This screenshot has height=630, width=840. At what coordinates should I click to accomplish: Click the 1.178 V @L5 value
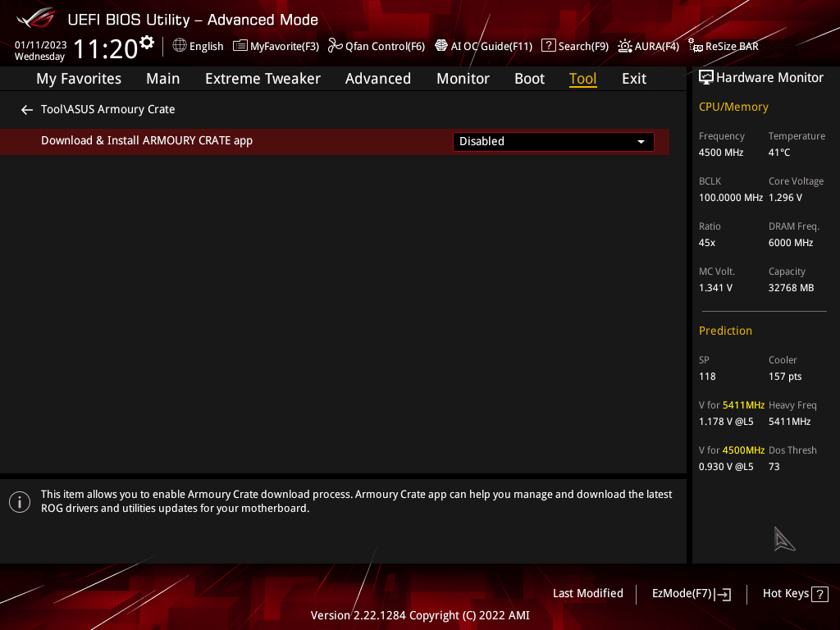(x=726, y=422)
